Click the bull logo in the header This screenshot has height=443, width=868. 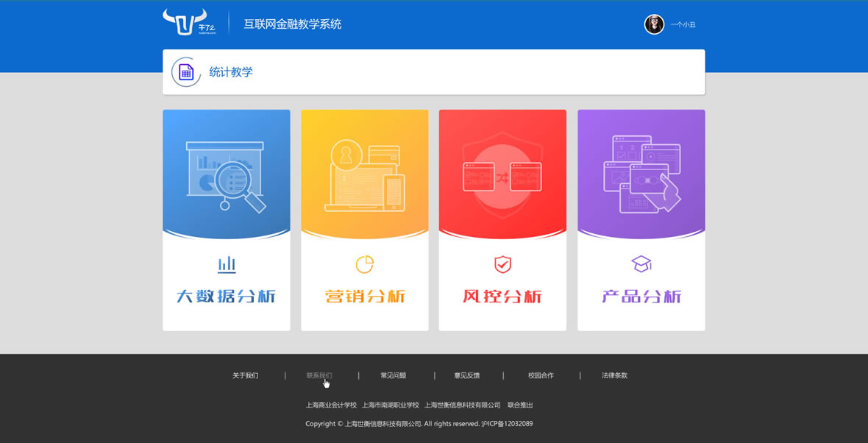[x=185, y=22]
